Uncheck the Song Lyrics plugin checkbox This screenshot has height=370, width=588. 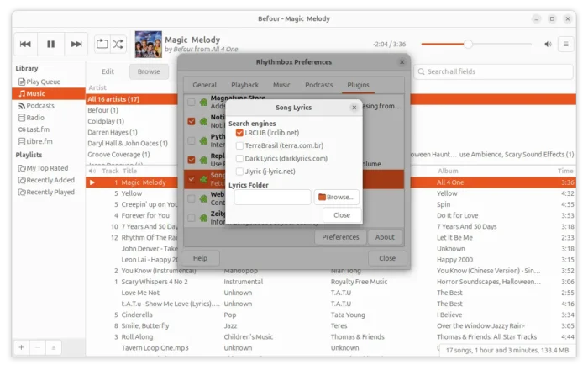click(192, 179)
